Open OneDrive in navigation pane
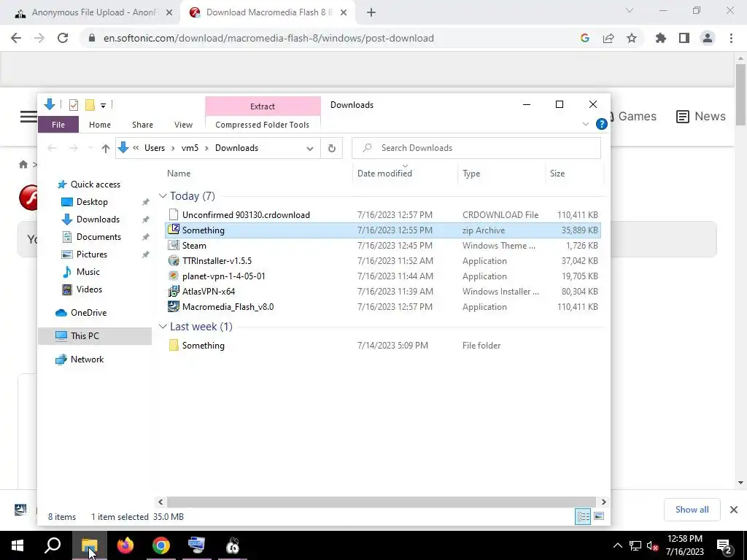747x560 pixels. (88, 313)
